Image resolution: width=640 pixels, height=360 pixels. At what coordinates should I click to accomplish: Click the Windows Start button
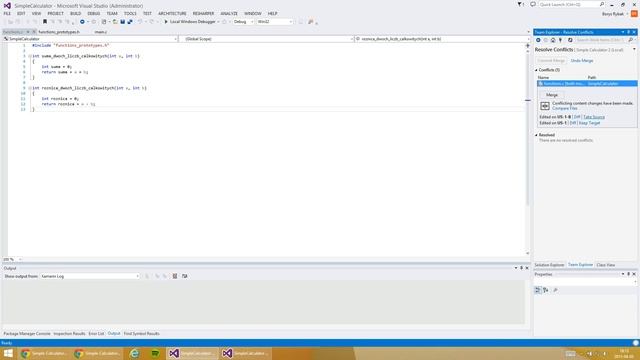[x=8, y=353]
